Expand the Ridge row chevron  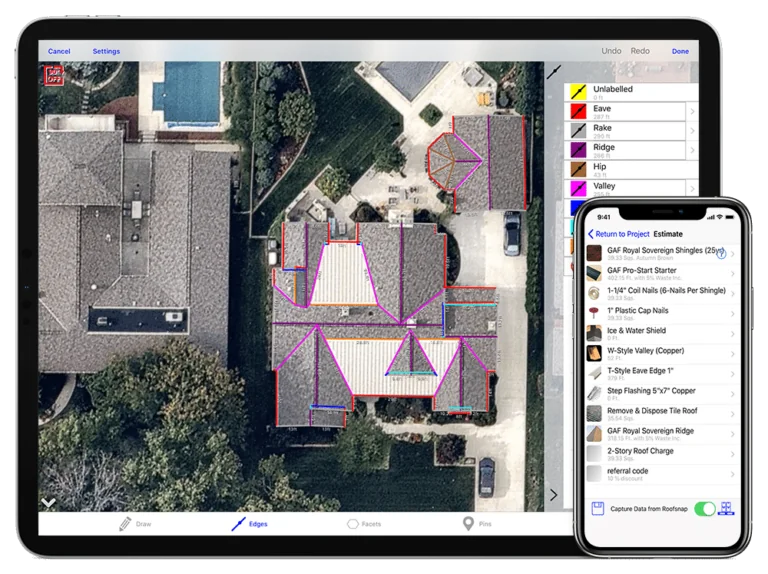[692, 150]
